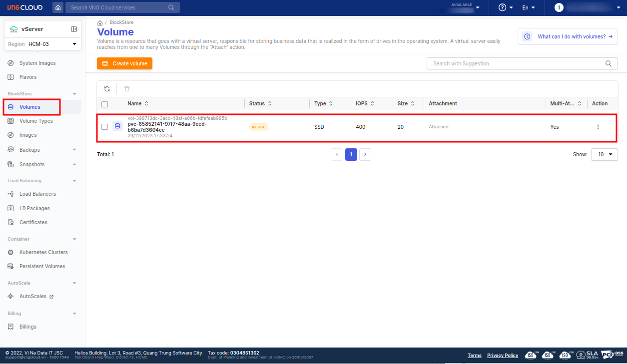This screenshot has width=627, height=364.
Task: Click the trash delete icon in toolbar
Action: pos(127,89)
